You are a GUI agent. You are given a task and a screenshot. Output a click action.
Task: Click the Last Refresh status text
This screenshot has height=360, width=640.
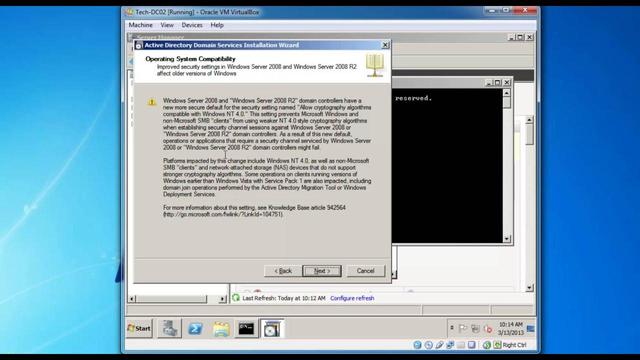click(x=284, y=298)
